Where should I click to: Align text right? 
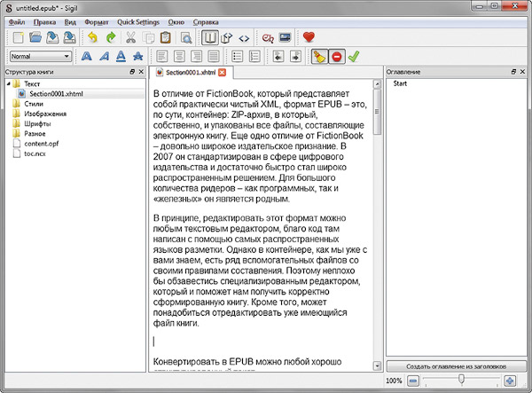pyautogui.click(x=197, y=57)
